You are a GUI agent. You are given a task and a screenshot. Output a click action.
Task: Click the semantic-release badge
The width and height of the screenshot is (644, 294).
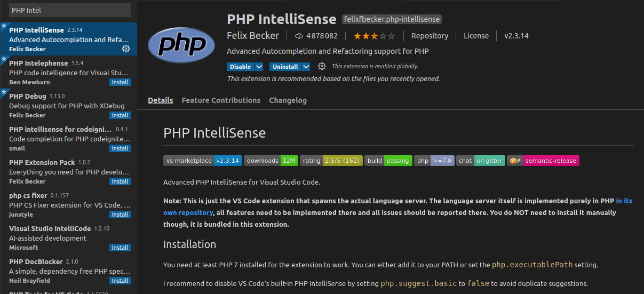click(543, 161)
